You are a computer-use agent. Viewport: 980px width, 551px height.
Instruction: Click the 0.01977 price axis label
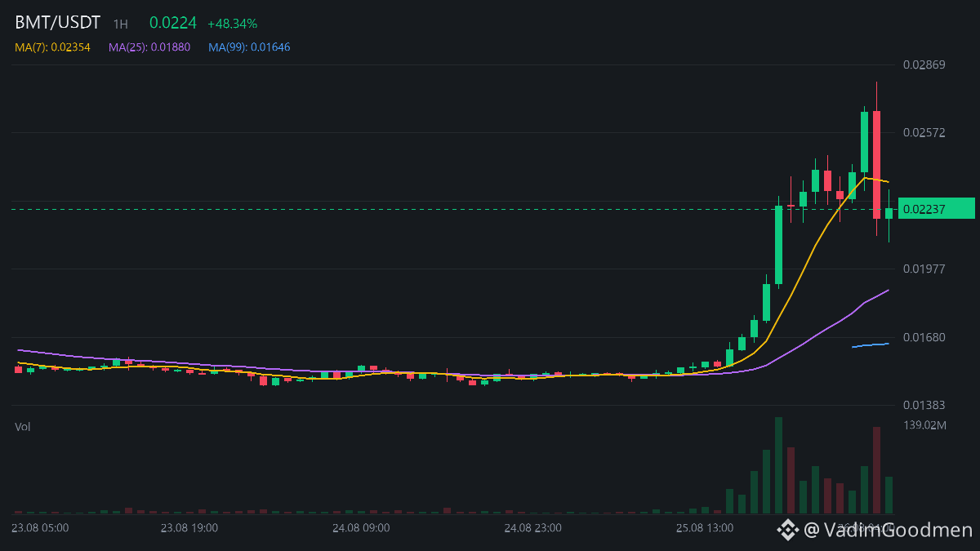(924, 269)
